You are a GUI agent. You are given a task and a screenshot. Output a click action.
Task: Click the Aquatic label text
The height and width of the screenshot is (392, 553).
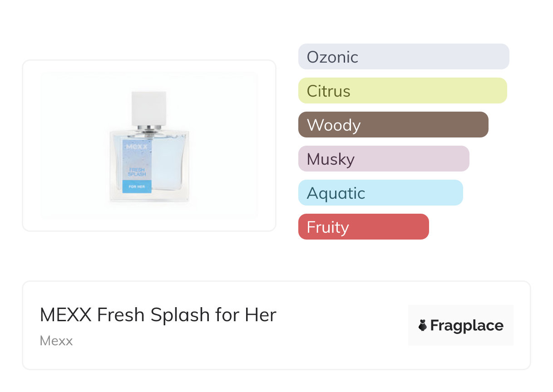336,193
